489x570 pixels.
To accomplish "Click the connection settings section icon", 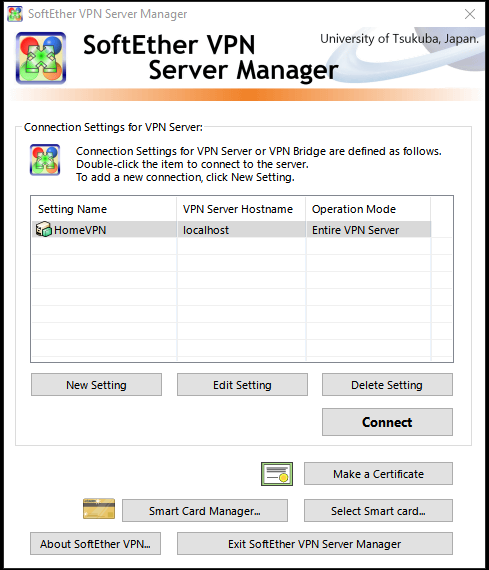I will 45,160.
